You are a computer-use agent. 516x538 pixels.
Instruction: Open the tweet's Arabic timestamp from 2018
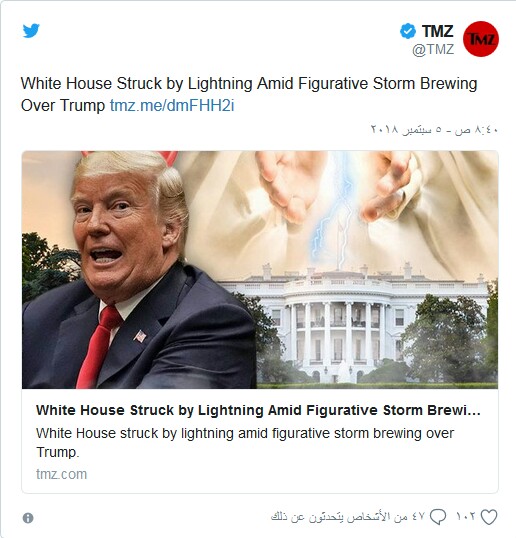point(434,130)
